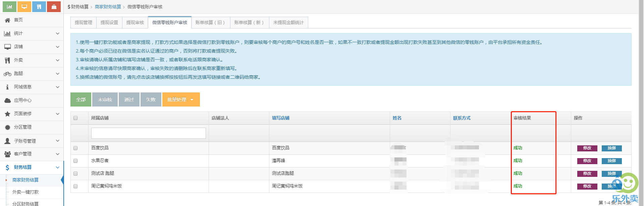The height and width of the screenshot is (206, 644).
Task: Tick the checkbox for 百度饮品 row
Action: 75,148
